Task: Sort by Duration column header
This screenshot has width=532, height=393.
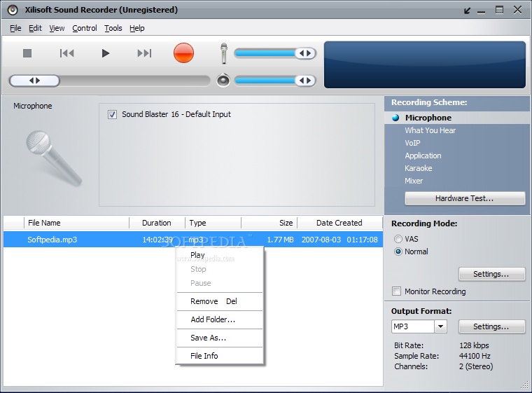Action: pos(157,223)
